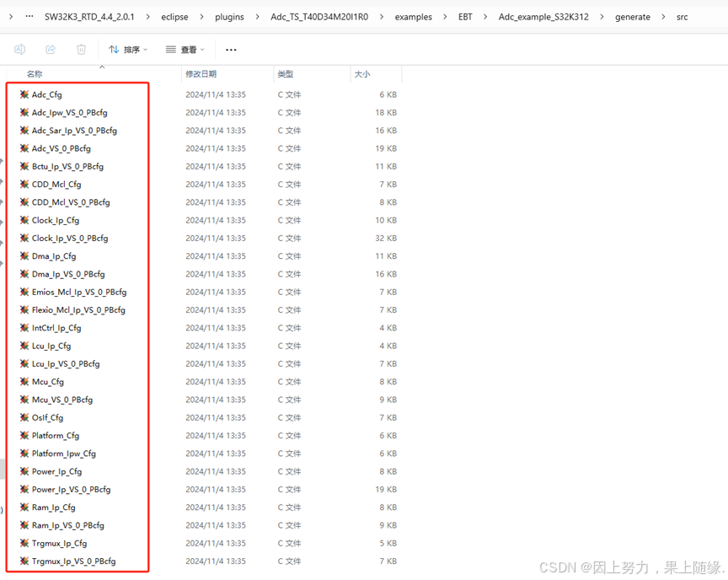The width and height of the screenshot is (728, 580).
Task: Sort by 修改日期 column header
Action: click(x=201, y=74)
